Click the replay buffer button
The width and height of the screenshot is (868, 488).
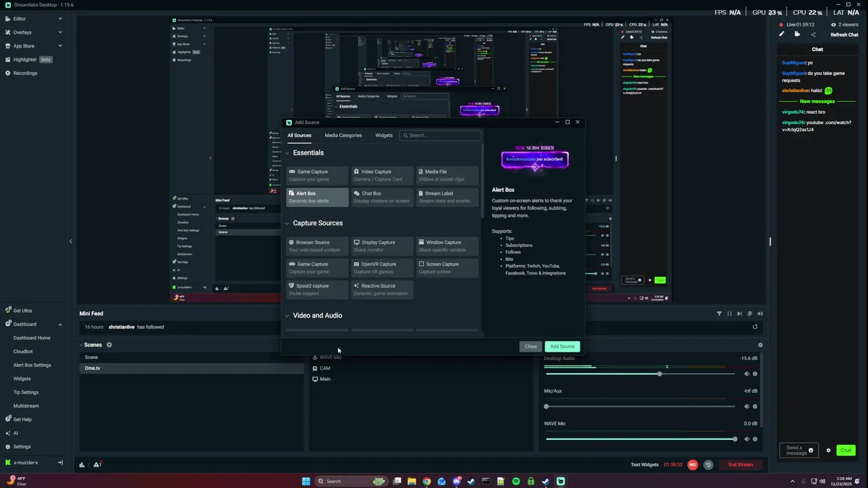[708, 465]
